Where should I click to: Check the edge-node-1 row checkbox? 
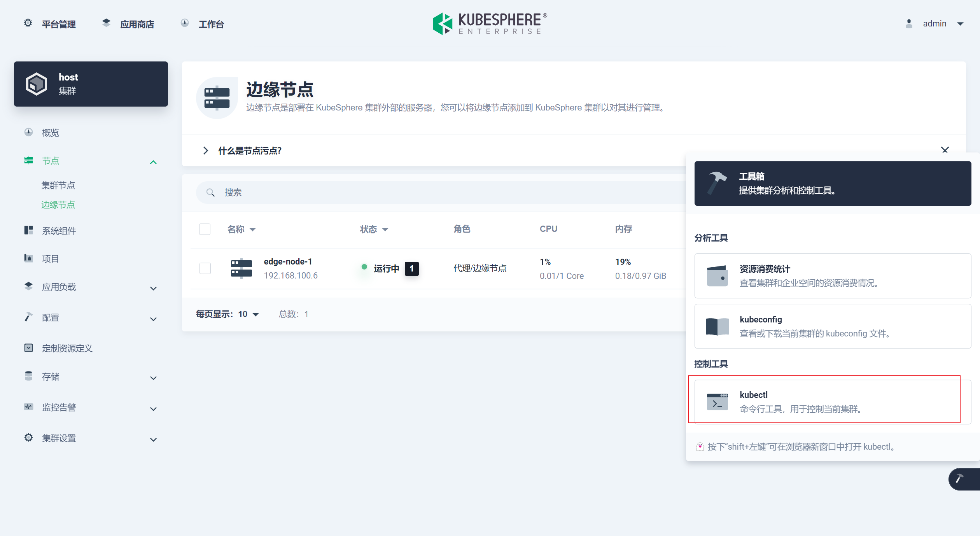(205, 268)
